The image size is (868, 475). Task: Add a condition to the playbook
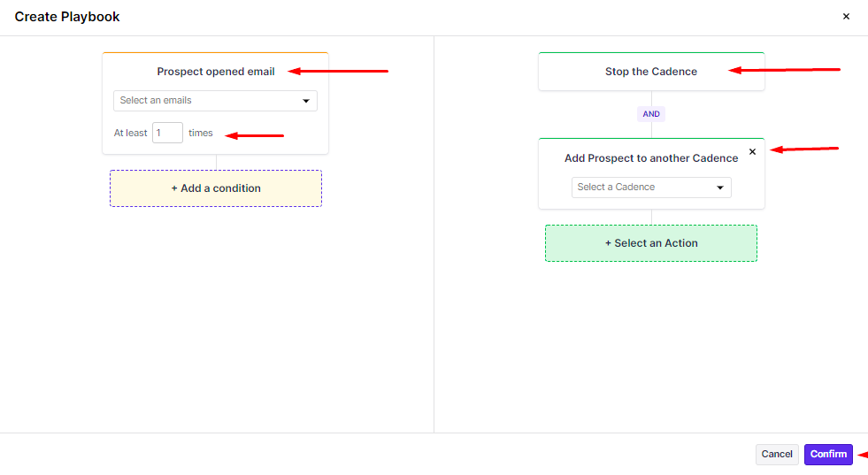click(216, 188)
